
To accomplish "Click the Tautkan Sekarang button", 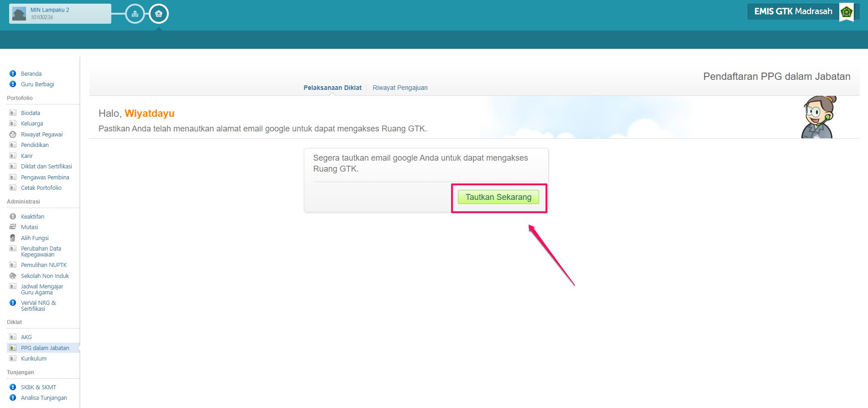I will 499,197.
